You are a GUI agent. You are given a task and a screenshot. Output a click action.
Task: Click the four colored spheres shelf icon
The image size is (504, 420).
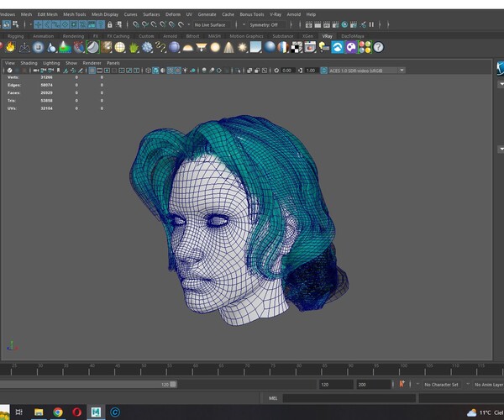click(x=365, y=47)
